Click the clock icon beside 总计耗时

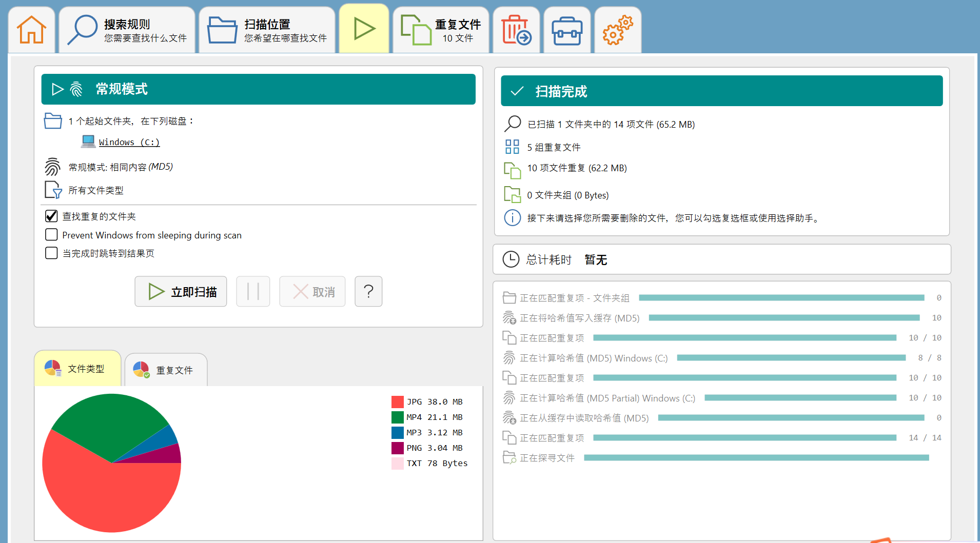pos(511,259)
